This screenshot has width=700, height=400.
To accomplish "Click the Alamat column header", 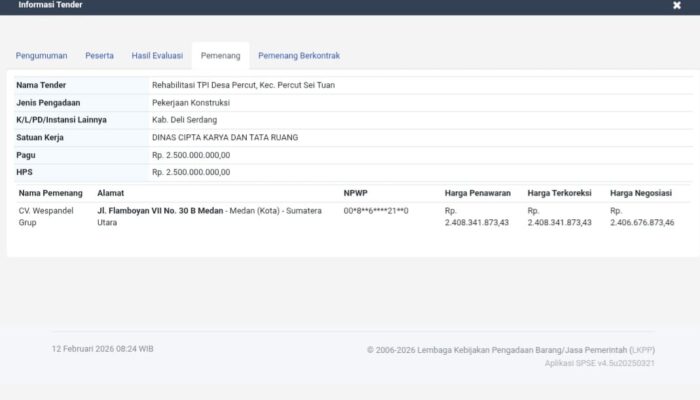I will click(111, 192).
